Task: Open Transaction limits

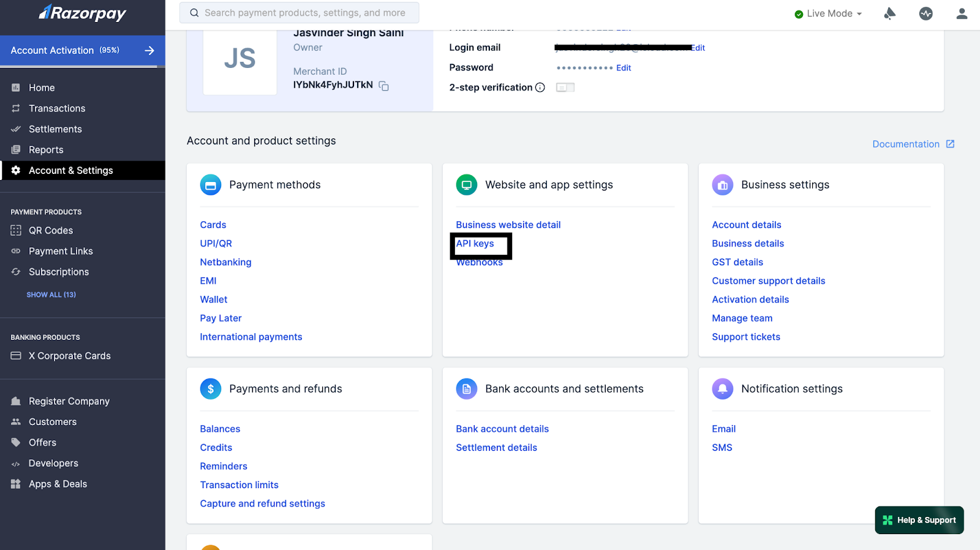Action: point(239,485)
